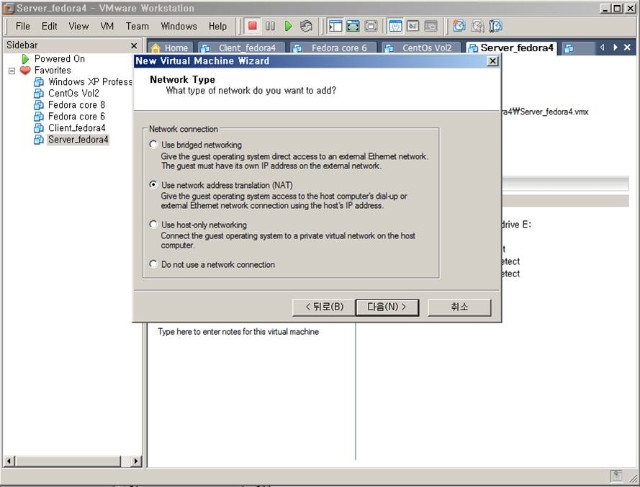Click the console view toolbar icon
Viewport: 640px width, 487px height.
point(413,26)
